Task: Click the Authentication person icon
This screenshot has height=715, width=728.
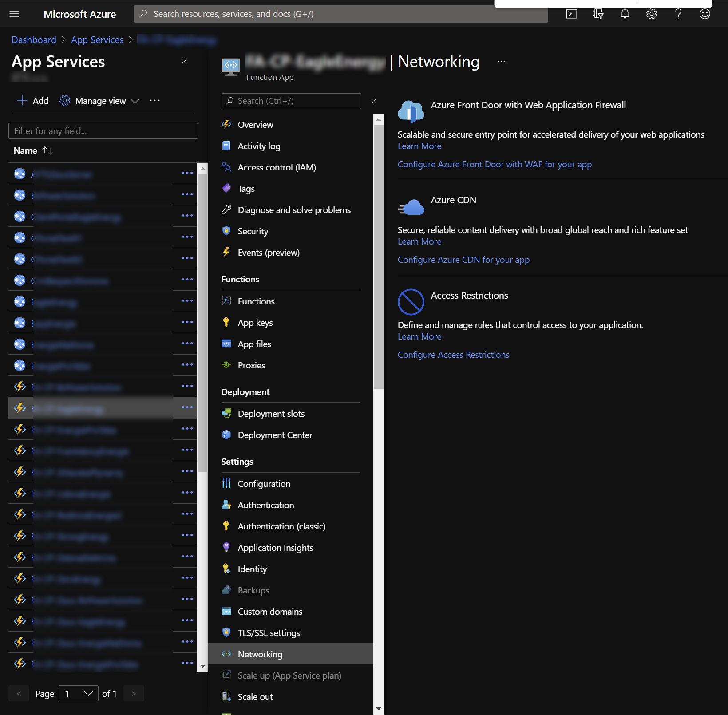Action: point(226,505)
